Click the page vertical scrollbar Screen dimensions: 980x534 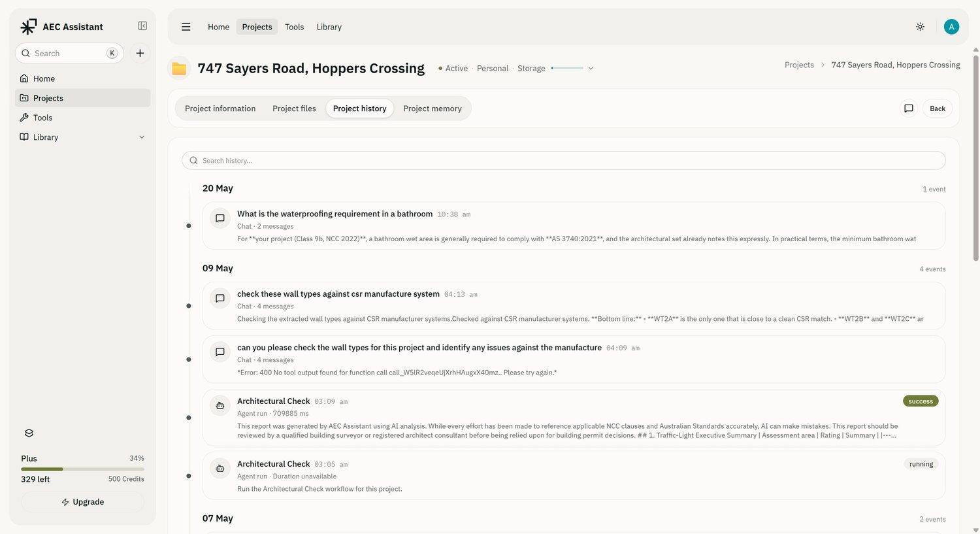[x=976, y=158]
